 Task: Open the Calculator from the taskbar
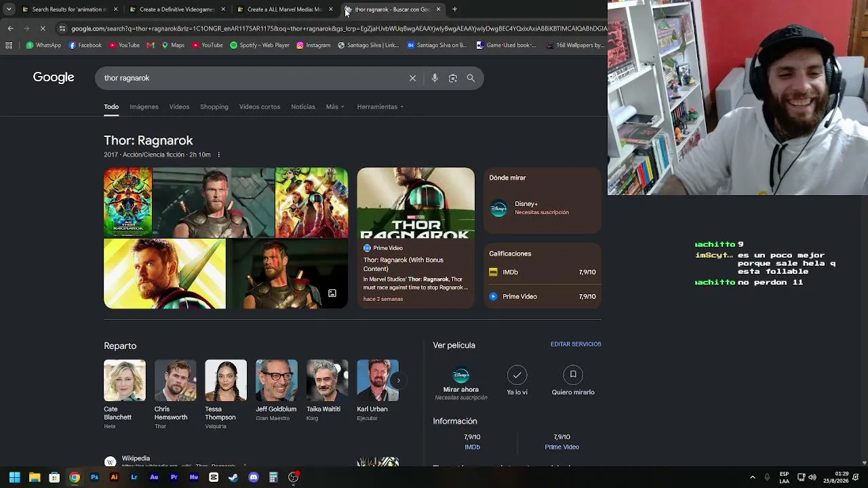point(273,477)
